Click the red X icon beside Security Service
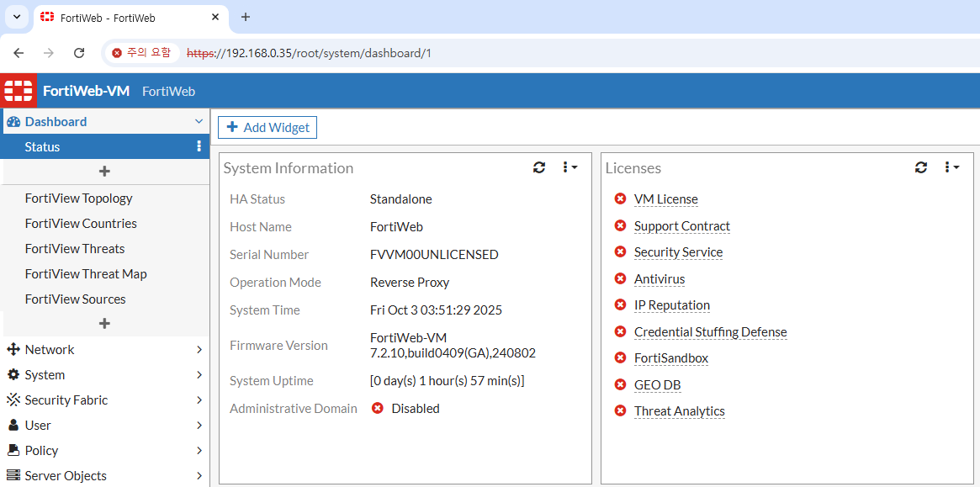This screenshot has width=980, height=487. (620, 252)
